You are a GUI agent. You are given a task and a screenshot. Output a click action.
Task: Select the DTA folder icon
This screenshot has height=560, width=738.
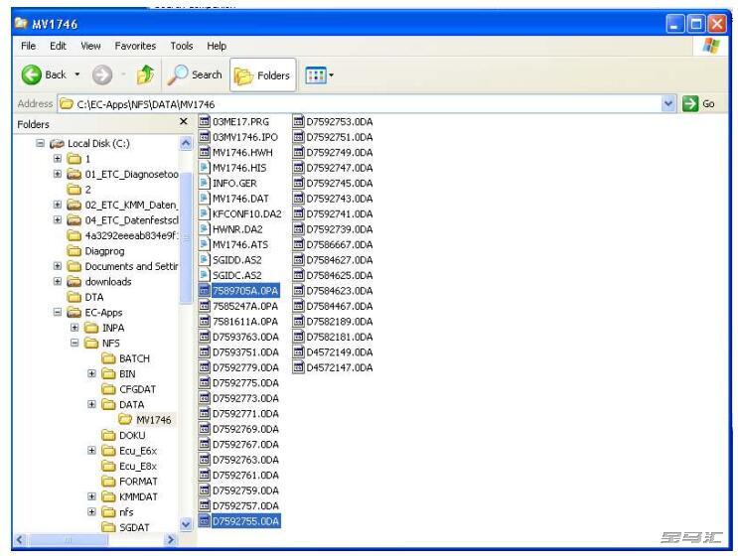point(74,297)
